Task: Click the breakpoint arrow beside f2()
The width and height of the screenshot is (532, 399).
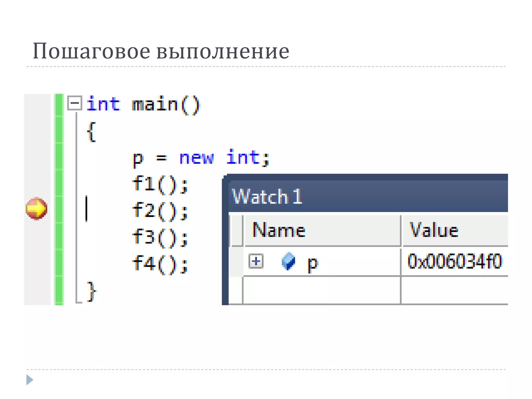Action: pos(37,208)
